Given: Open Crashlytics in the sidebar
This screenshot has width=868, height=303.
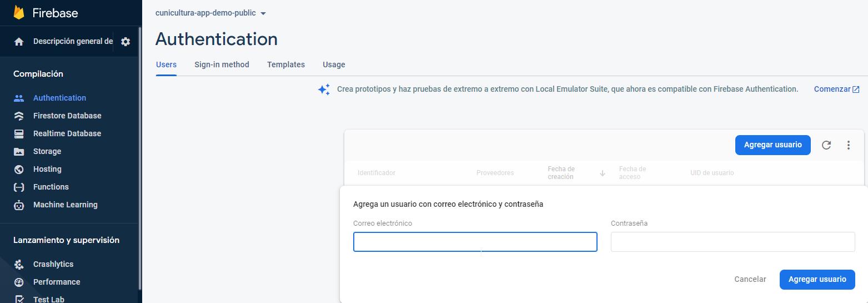Looking at the screenshot, I should 53,264.
